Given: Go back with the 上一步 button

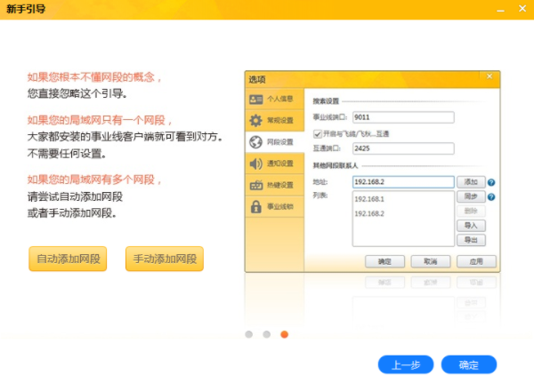Looking at the screenshot, I should (406, 364).
